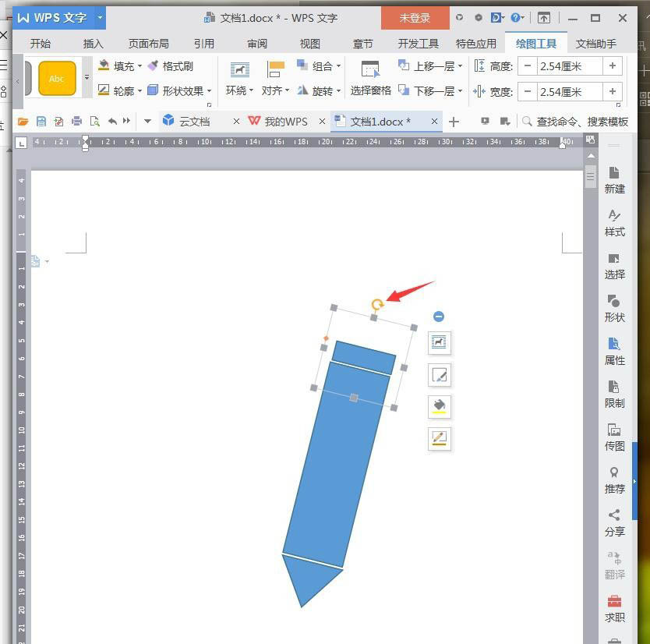
Task: Click 新建 in the side panel
Action: tap(614, 180)
